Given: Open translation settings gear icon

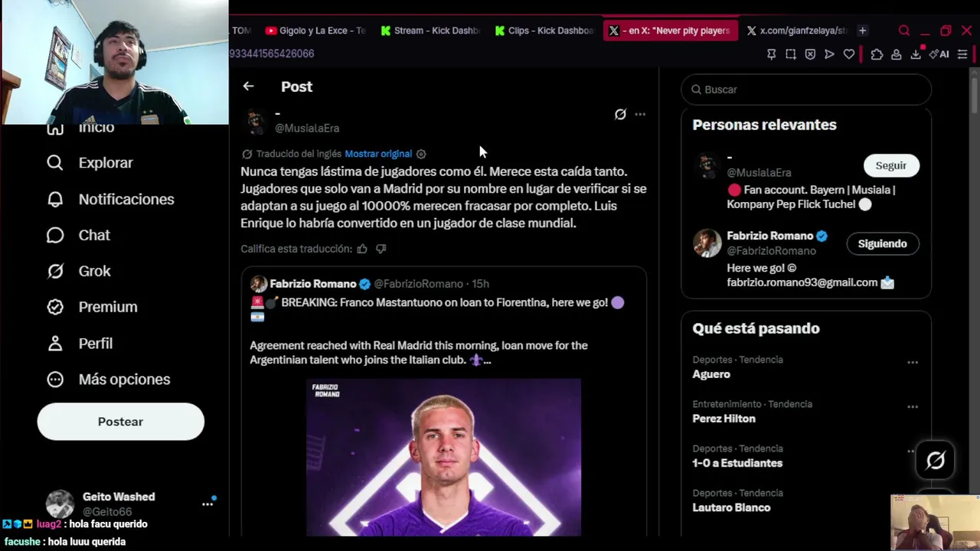Looking at the screenshot, I should [x=421, y=154].
